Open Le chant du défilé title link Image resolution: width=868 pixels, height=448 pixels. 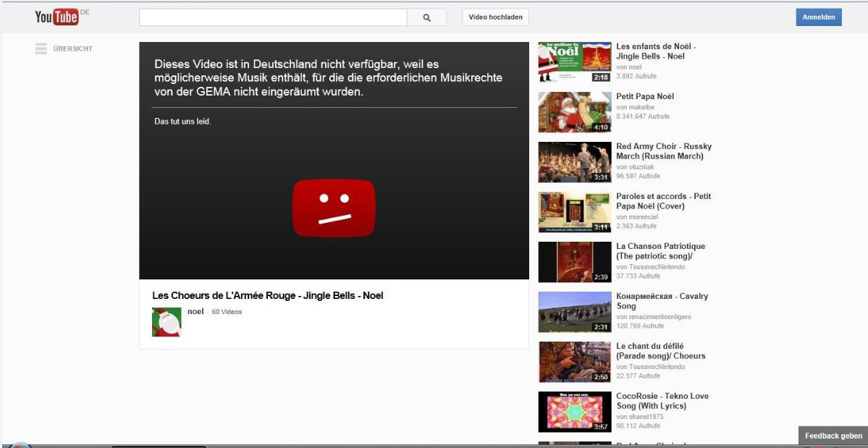click(661, 351)
